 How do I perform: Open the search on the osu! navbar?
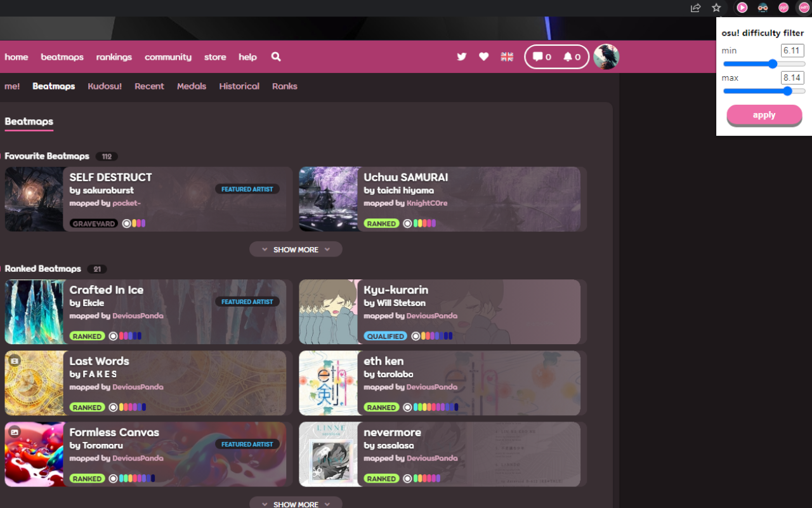coord(276,57)
